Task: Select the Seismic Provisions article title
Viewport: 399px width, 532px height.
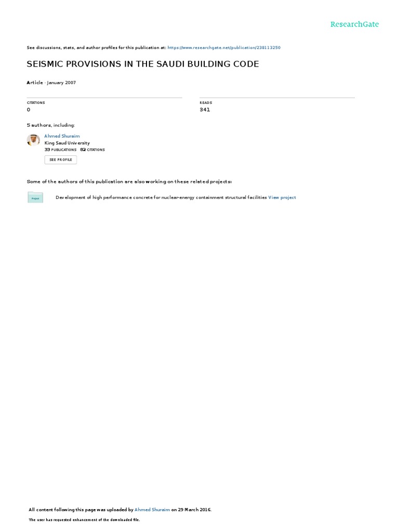Action: [x=143, y=64]
